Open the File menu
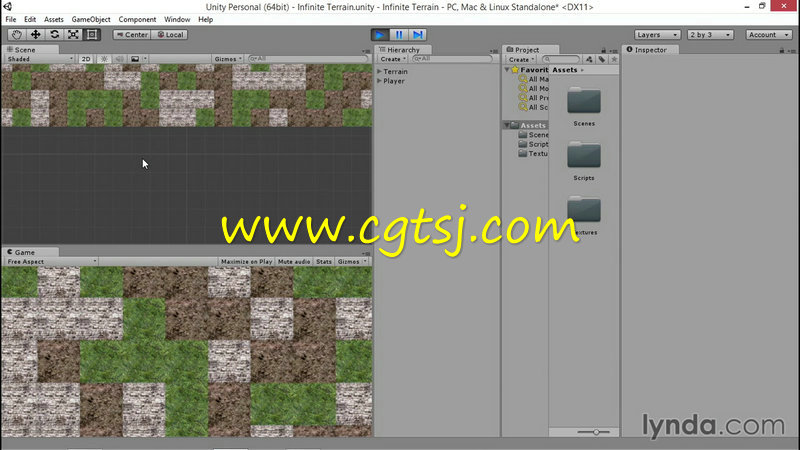The image size is (800, 450). (x=11, y=19)
